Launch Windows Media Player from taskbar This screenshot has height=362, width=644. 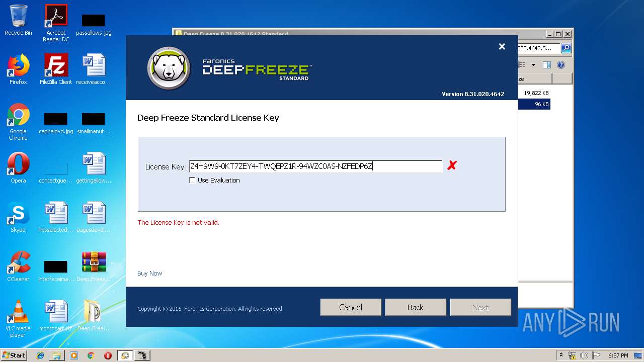tap(74, 355)
